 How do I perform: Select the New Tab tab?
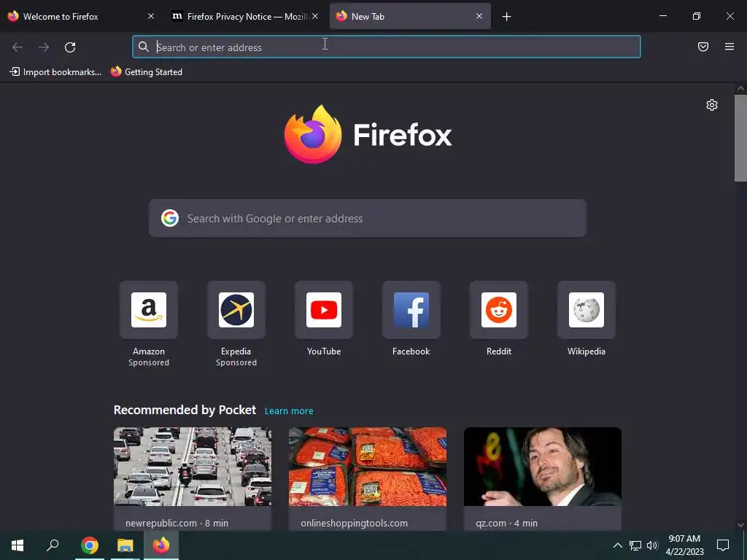[410, 16]
